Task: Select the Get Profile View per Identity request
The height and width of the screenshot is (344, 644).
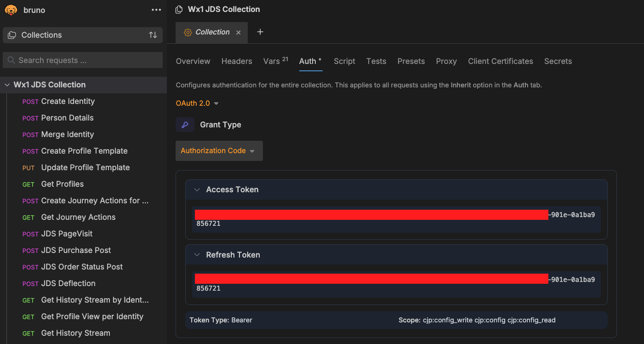Action: pyautogui.click(x=83, y=316)
